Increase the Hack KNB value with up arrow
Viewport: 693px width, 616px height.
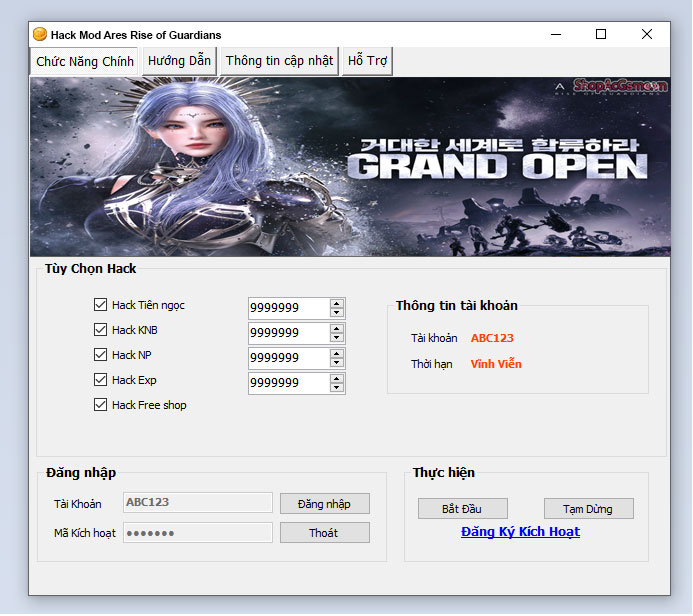(x=337, y=328)
